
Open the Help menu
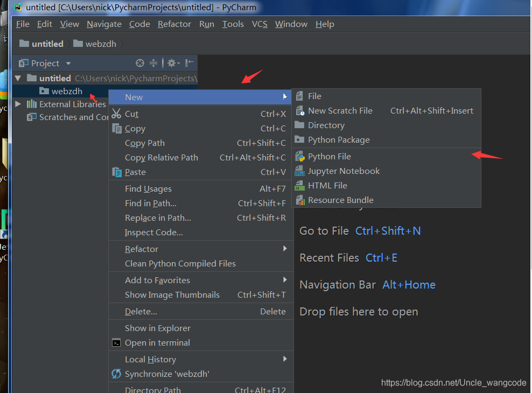click(325, 24)
